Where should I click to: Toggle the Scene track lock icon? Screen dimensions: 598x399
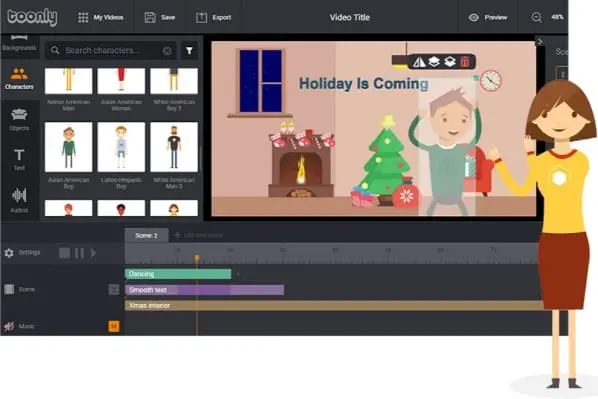114,290
